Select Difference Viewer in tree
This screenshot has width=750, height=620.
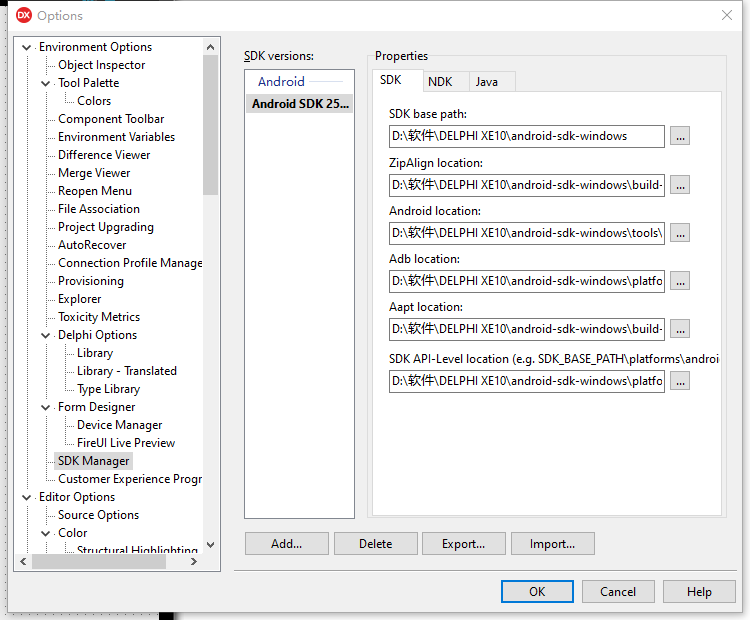104,155
